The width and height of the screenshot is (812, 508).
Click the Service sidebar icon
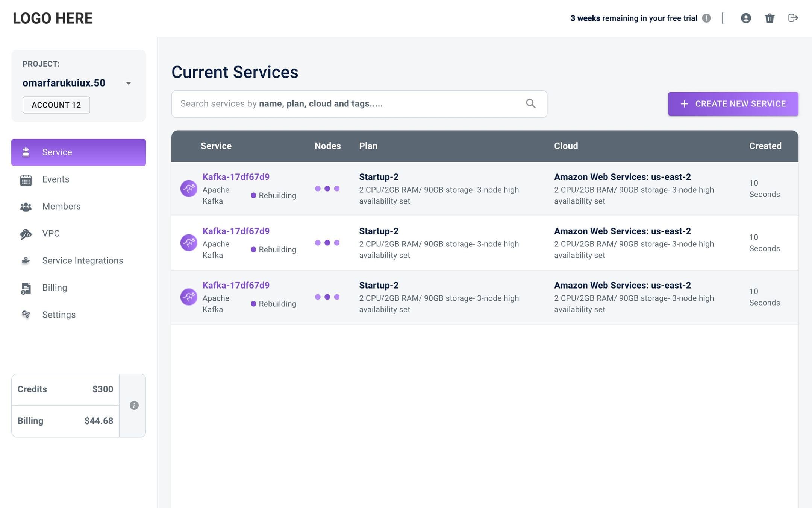[x=26, y=152]
